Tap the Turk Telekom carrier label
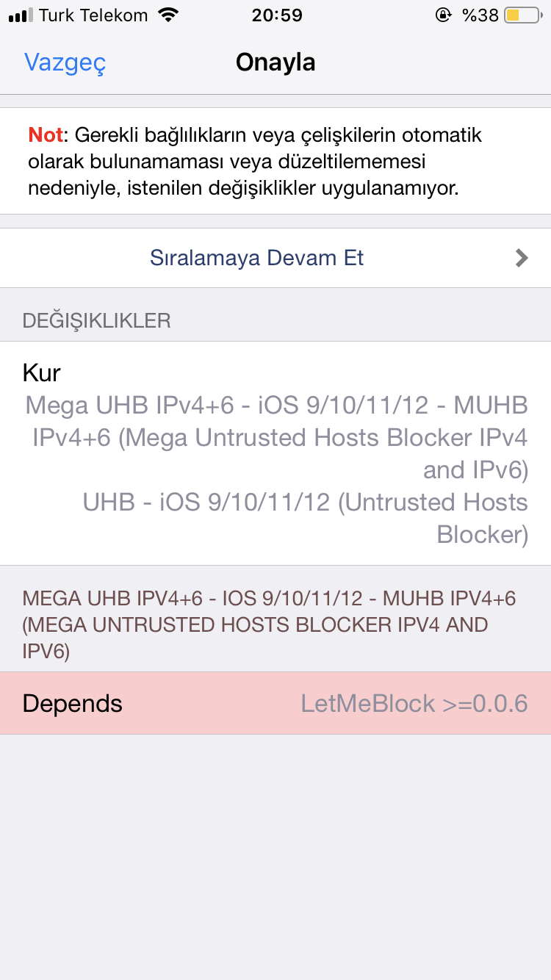This screenshot has width=551, height=980. (x=93, y=15)
